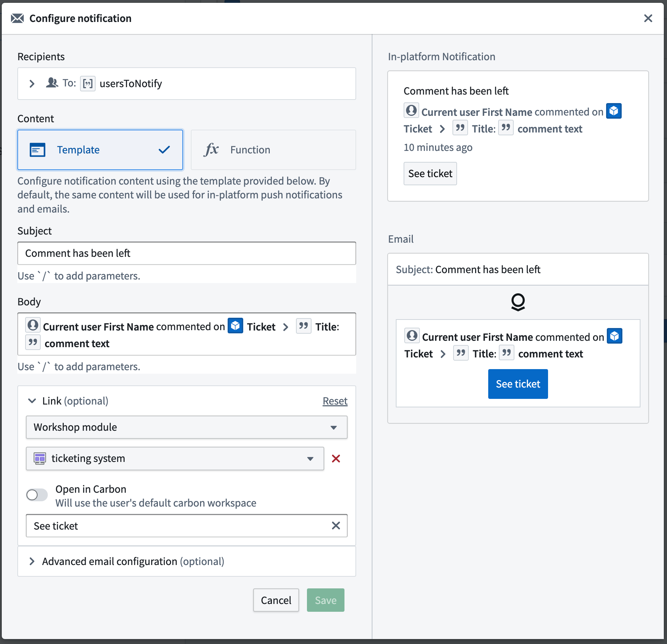667x644 pixels.
Task: Click the Body chevron after Ticket
Action: [x=286, y=327]
